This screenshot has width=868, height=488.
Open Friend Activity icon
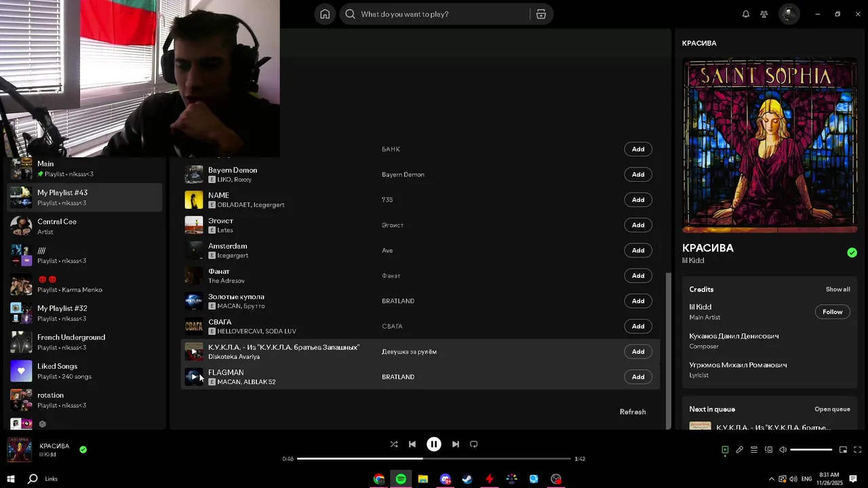pos(764,14)
